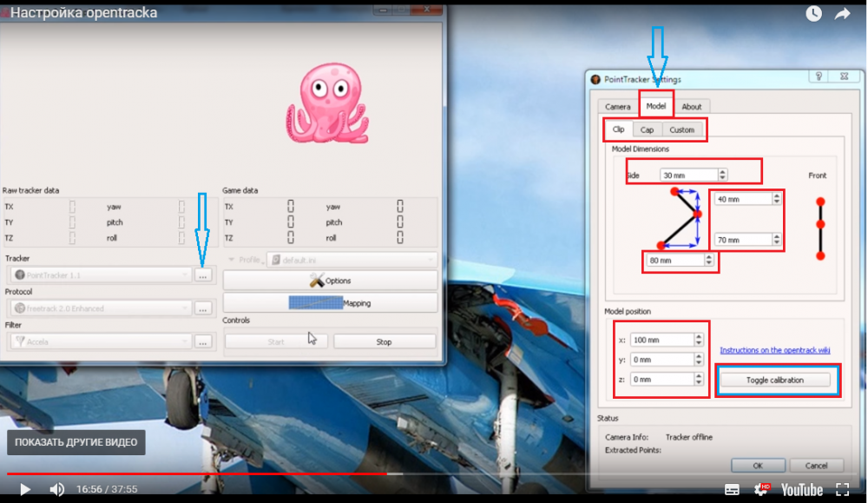
Task: Open Tracker settings via the ellipsis button
Action: 202,275
